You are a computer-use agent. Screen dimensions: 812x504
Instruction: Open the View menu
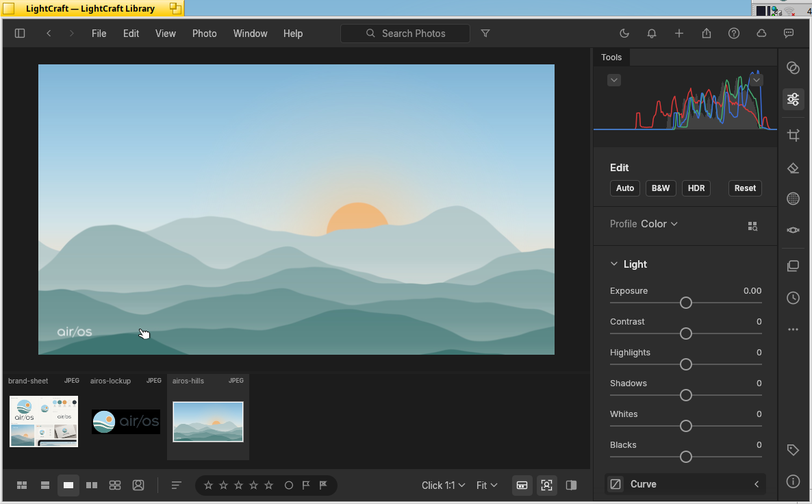pos(165,33)
